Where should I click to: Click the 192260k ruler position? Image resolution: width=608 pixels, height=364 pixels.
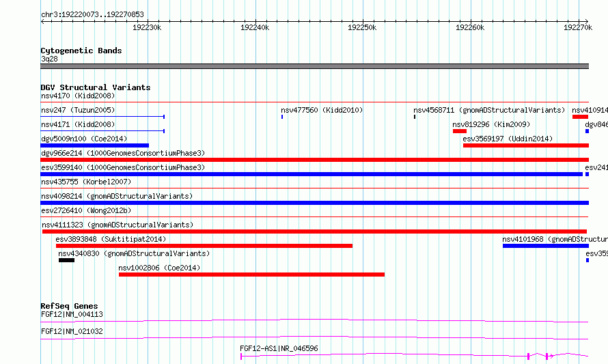click(x=470, y=27)
